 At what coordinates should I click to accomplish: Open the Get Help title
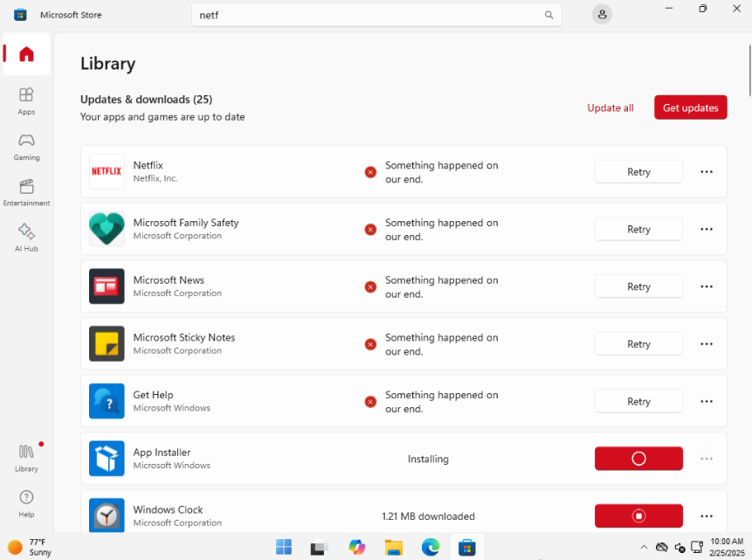pyautogui.click(x=153, y=395)
